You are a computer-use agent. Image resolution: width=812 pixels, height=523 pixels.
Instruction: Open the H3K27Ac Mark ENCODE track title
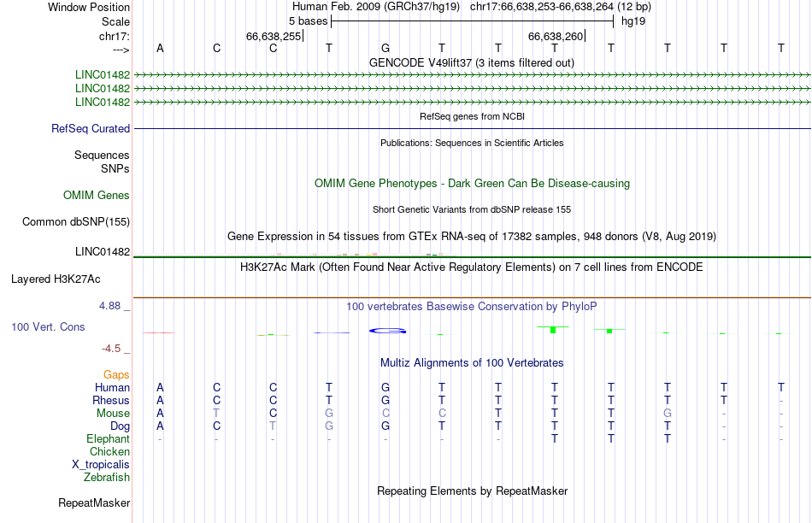pyautogui.click(x=472, y=267)
